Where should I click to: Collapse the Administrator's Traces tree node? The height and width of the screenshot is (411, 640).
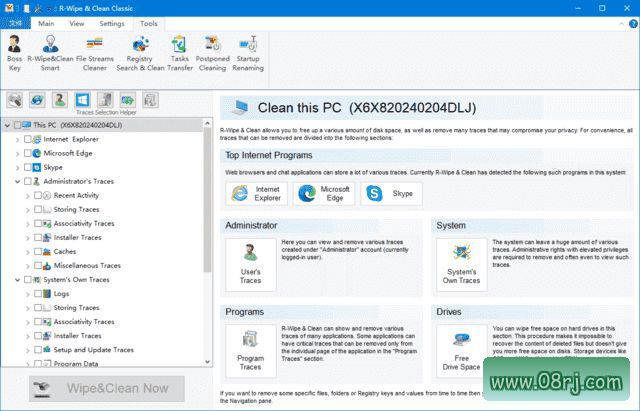[17, 182]
